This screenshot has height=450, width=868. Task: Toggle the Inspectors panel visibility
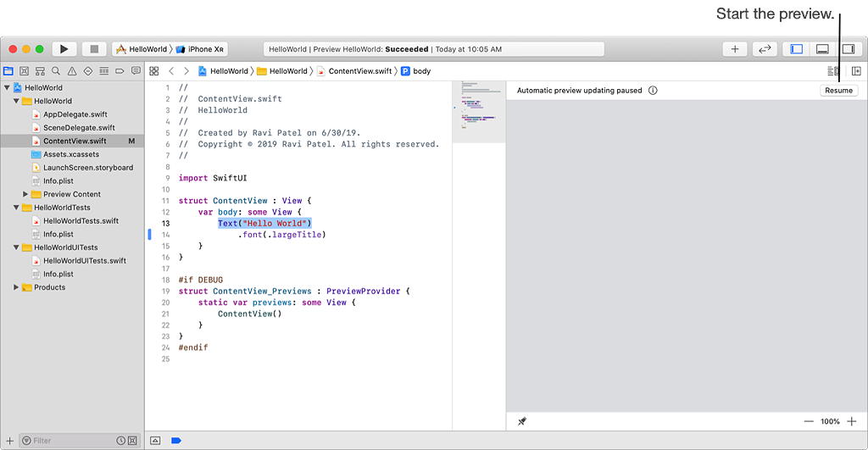[x=848, y=49]
